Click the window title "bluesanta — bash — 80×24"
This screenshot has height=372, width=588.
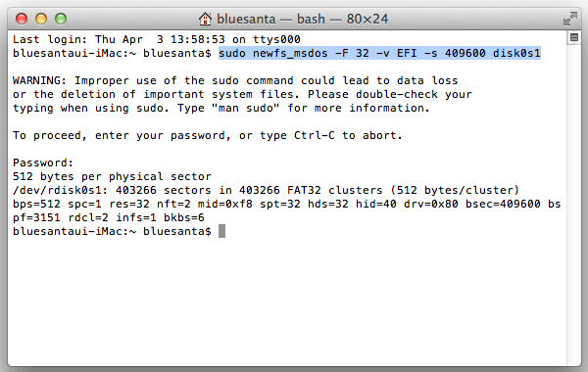302,19
